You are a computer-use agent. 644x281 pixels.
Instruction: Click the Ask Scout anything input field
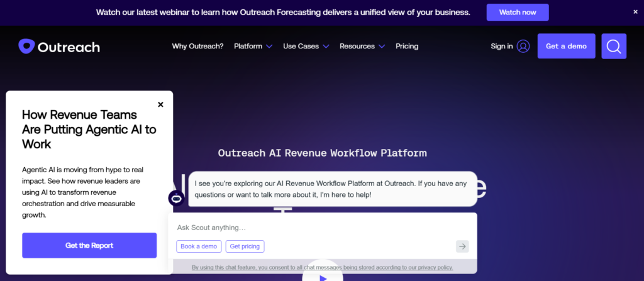314,228
